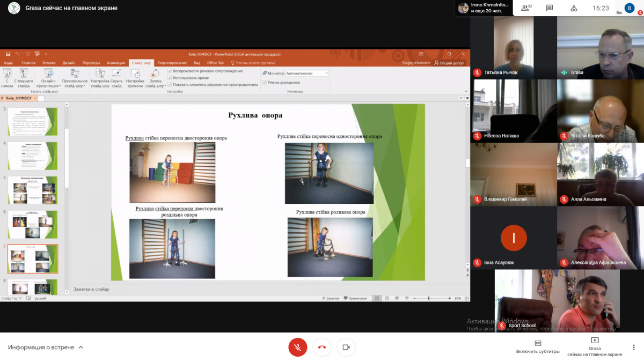This screenshot has height=362, width=644.
Task: Select slide 5 thumbnail in slide panel
Action: pyautogui.click(x=33, y=190)
